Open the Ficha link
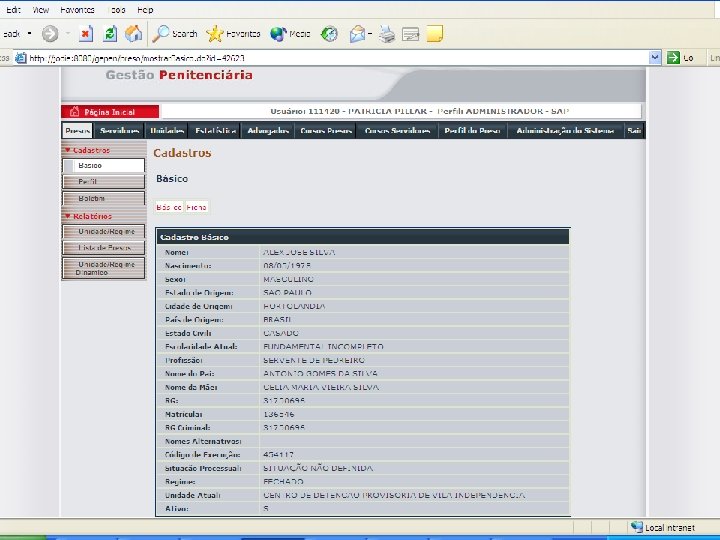Viewport: 720px width, 540px height. click(196, 207)
